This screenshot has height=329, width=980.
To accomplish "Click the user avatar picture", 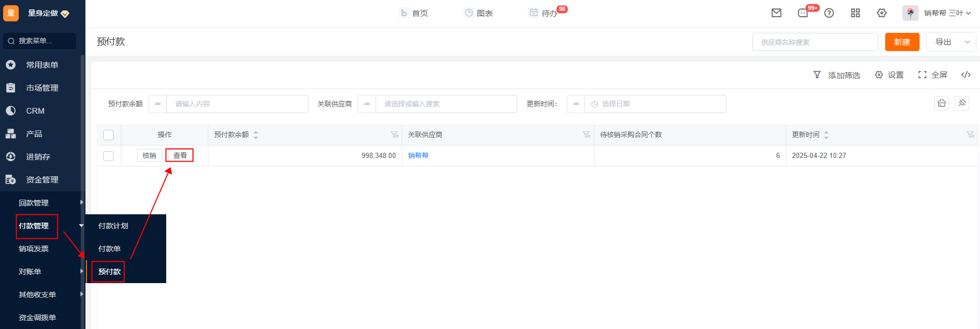I will point(910,13).
